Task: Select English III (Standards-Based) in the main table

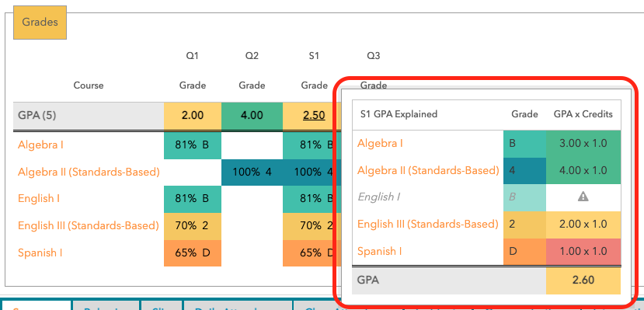Action: (89, 225)
